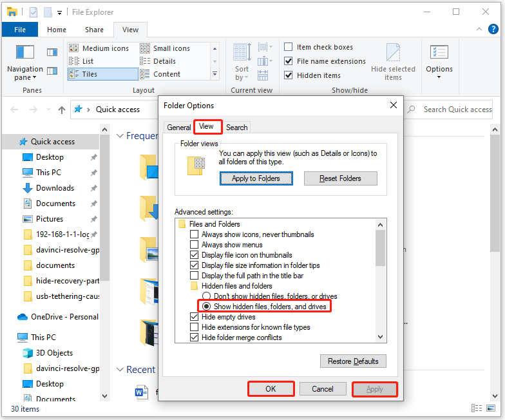505x420 pixels.
Task: Enable Item check boxes
Action: click(x=289, y=47)
